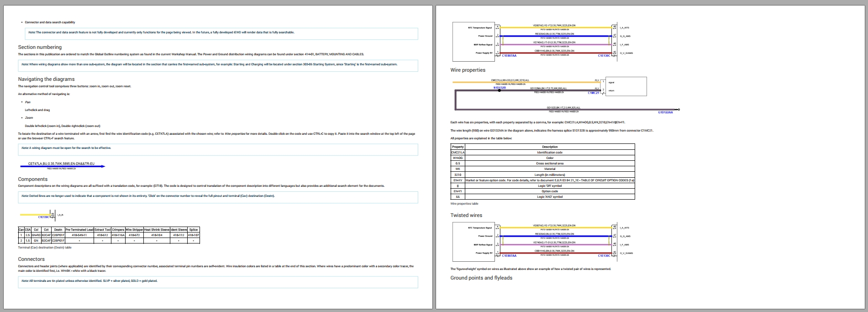Click the 'Ground points and flyleads' heading
868x312 pixels.
tap(481, 278)
